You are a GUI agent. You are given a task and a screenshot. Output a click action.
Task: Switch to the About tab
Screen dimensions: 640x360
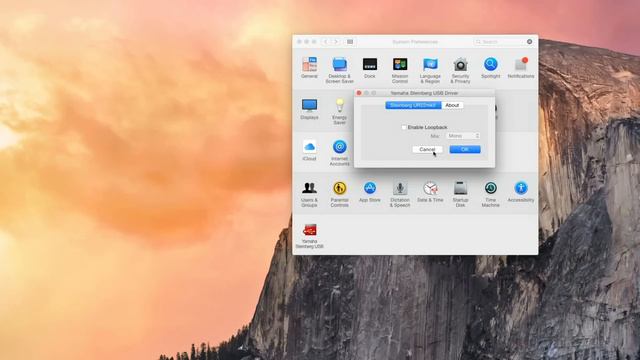click(452, 105)
